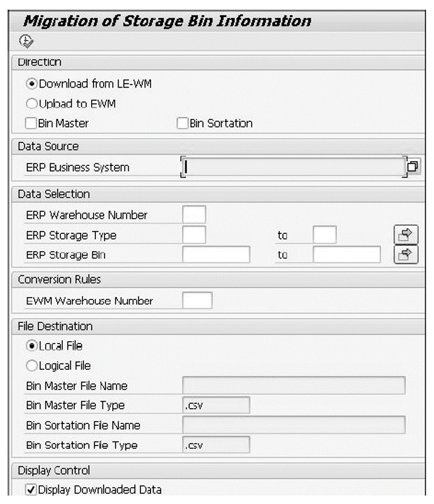This screenshot has height=504, width=434.
Task: Click the Bin Master File Name field
Action: point(294,385)
